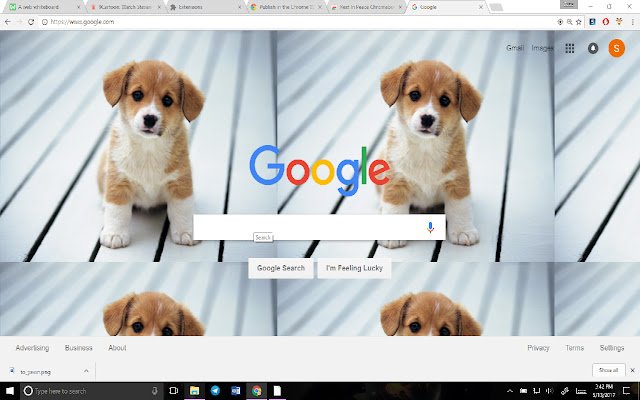Expand options for the downloaded png file
This screenshot has width=640, height=400.
[86, 371]
